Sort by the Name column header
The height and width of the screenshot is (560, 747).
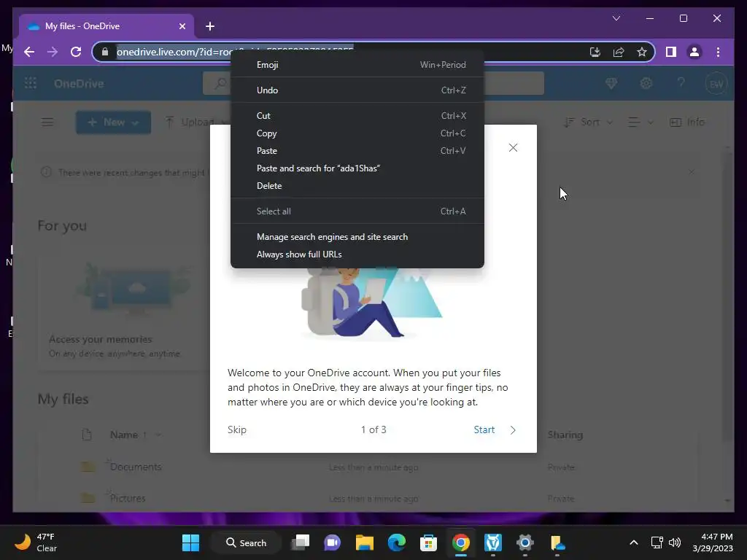pos(135,435)
